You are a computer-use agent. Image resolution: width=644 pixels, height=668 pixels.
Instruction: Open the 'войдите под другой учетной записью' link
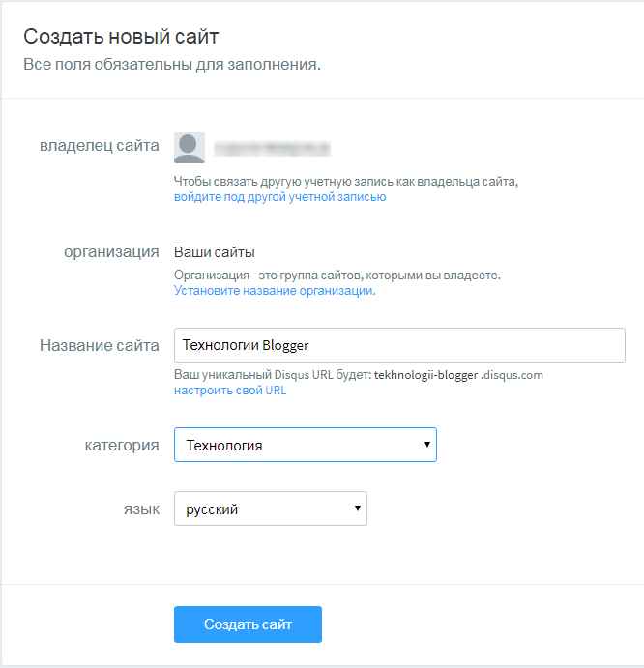[x=279, y=196]
